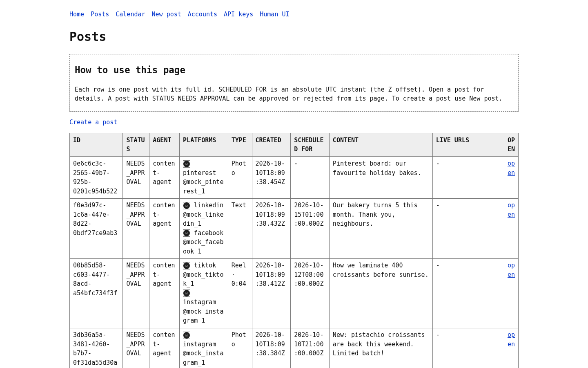588x368 pixels.
Task: Select post ID 00b85d58-c603-4477-8acd-a54bfc734f3f
Action: click(x=95, y=279)
